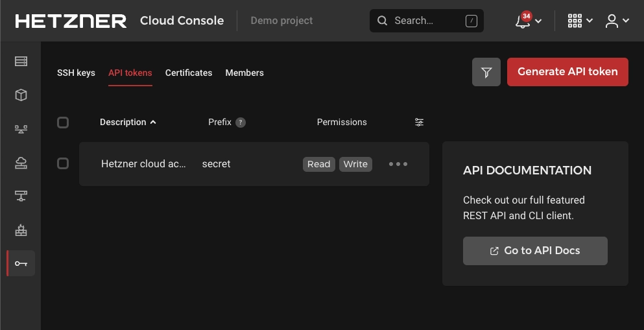Check the Hetzner cloud token row checkbox
This screenshot has height=330, width=644.
pos(63,163)
